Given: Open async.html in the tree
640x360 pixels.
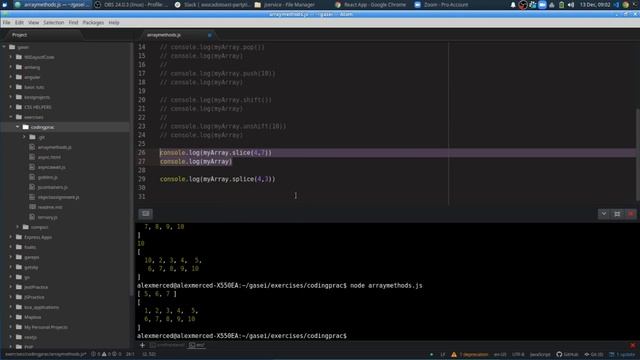Looking at the screenshot, I should [x=49, y=157].
